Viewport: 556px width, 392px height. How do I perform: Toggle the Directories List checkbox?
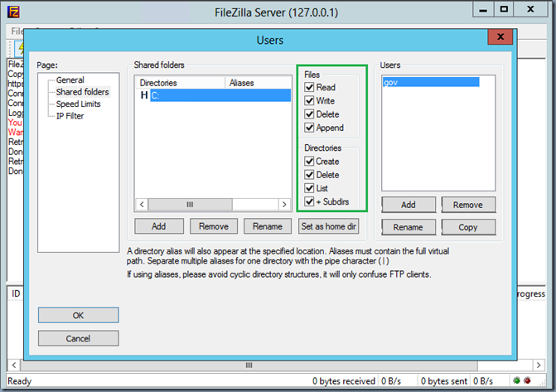(309, 188)
